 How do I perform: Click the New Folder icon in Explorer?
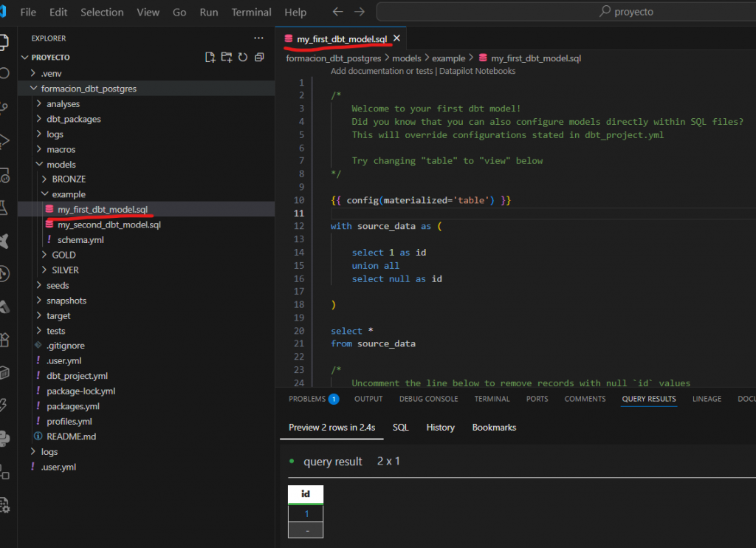pyautogui.click(x=227, y=58)
